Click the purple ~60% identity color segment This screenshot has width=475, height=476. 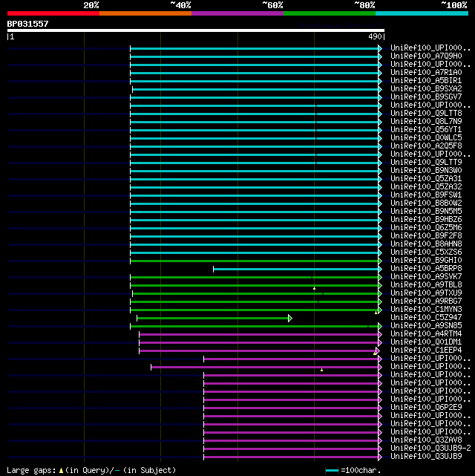pos(237,13)
